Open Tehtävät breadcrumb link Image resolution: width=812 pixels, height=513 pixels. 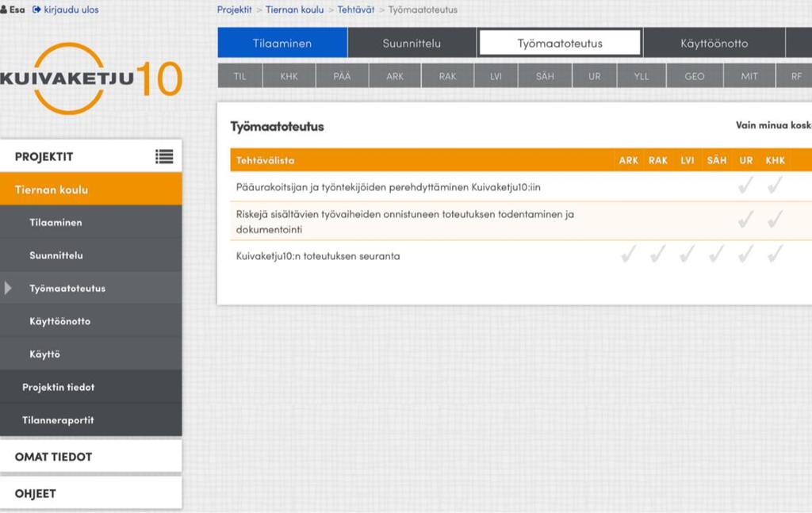click(356, 10)
